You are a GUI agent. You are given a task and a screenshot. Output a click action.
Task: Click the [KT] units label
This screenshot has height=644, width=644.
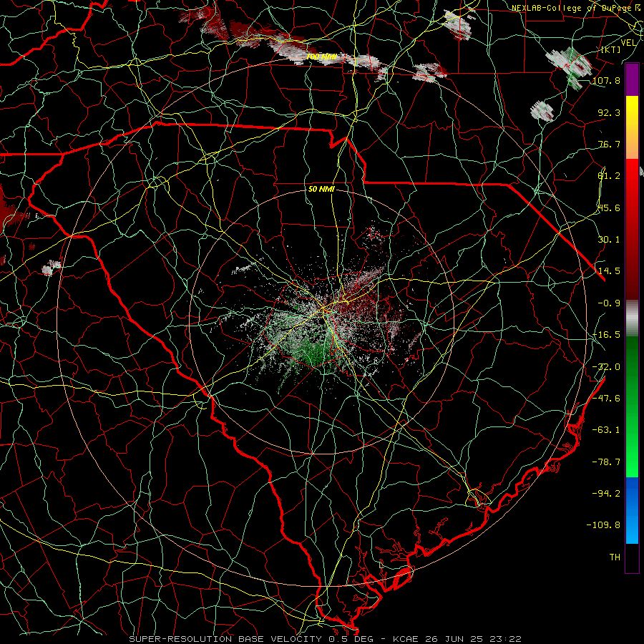[611, 49]
